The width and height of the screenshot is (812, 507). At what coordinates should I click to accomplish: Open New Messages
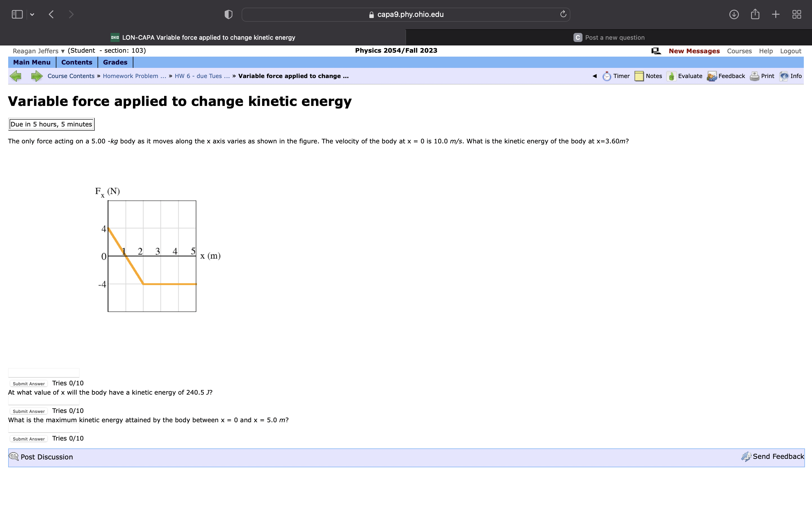click(694, 51)
